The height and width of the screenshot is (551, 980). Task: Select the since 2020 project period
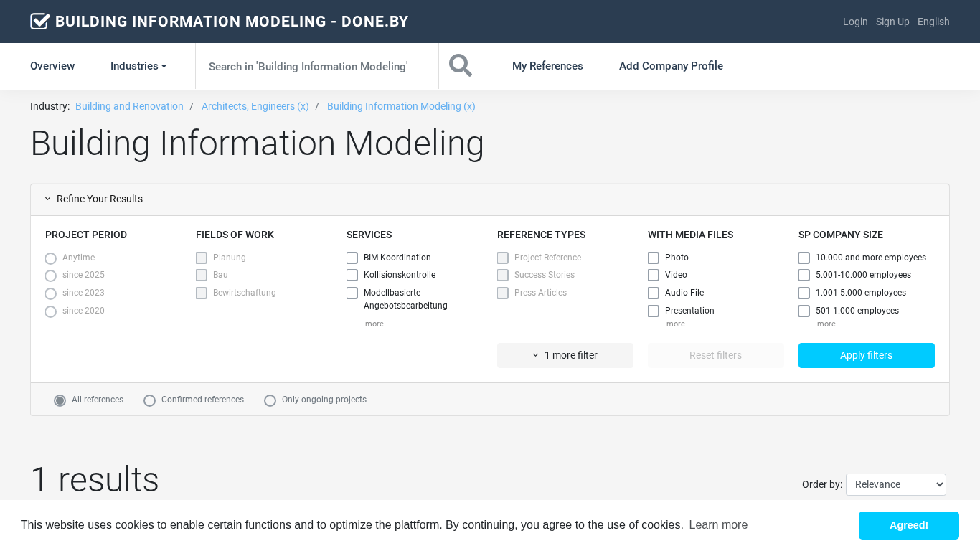tap(51, 312)
